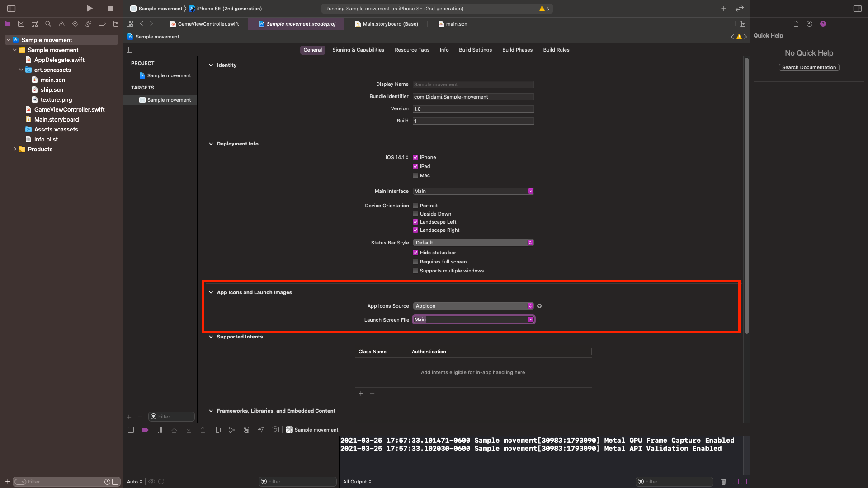Click the Bundle Identifier text field
This screenshot has width=868, height=488.
(473, 97)
